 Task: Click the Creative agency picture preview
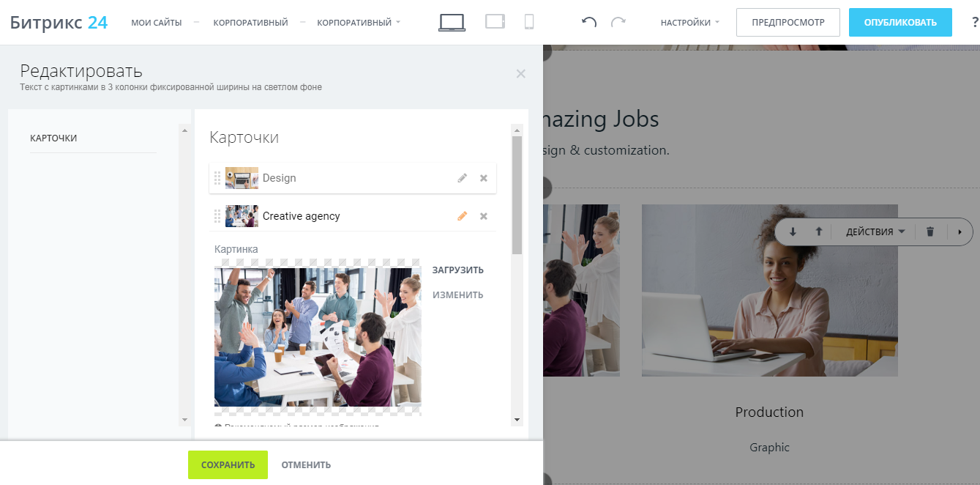[318, 337]
